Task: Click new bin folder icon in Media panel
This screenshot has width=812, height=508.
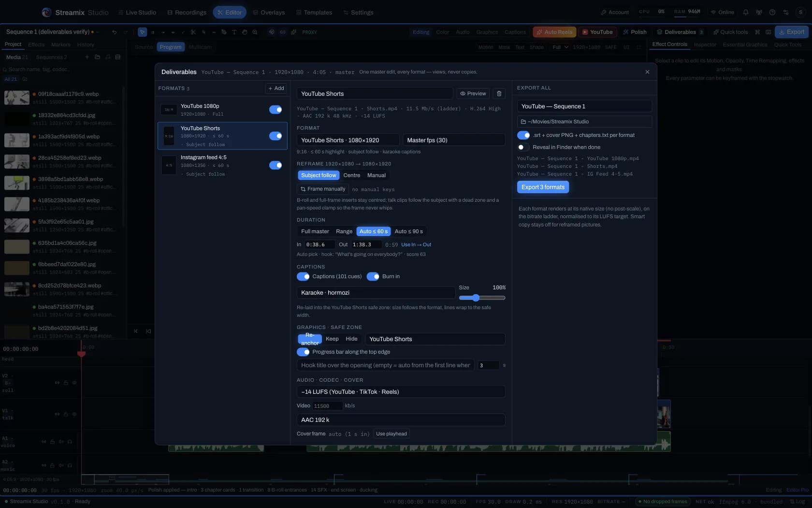Action: 97,57
